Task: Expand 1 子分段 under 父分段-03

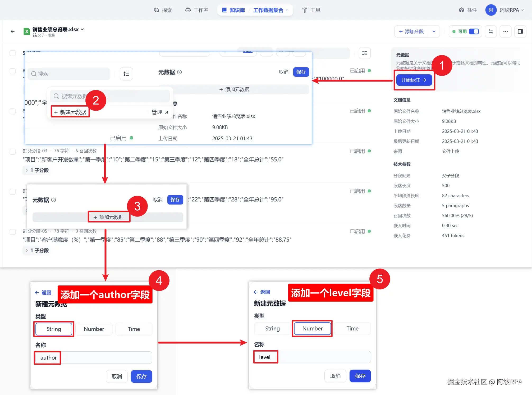Action: (37, 170)
